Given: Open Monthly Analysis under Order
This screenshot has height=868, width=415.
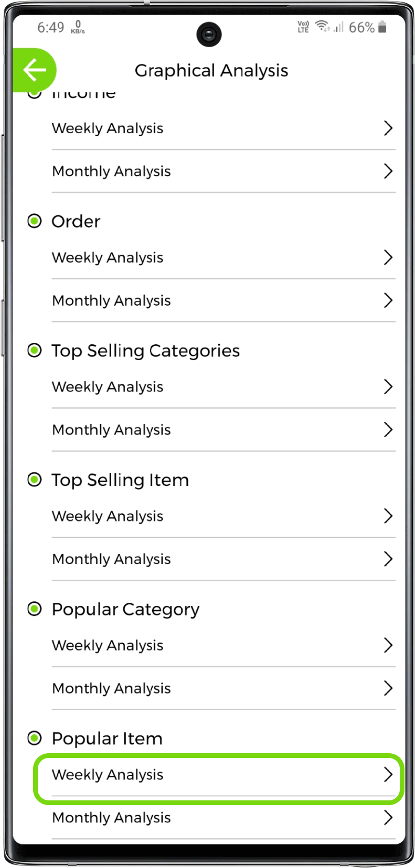Looking at the screenshot, I should [111, 301].
